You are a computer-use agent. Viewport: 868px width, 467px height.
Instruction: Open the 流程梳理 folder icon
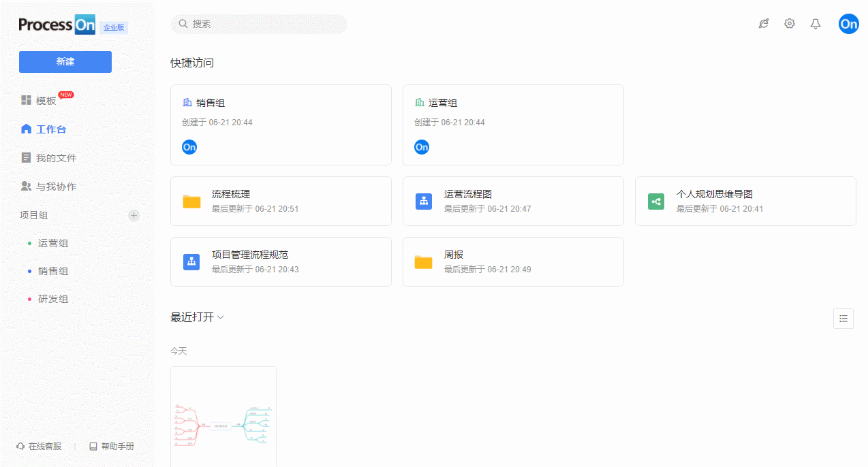[191, 201]
